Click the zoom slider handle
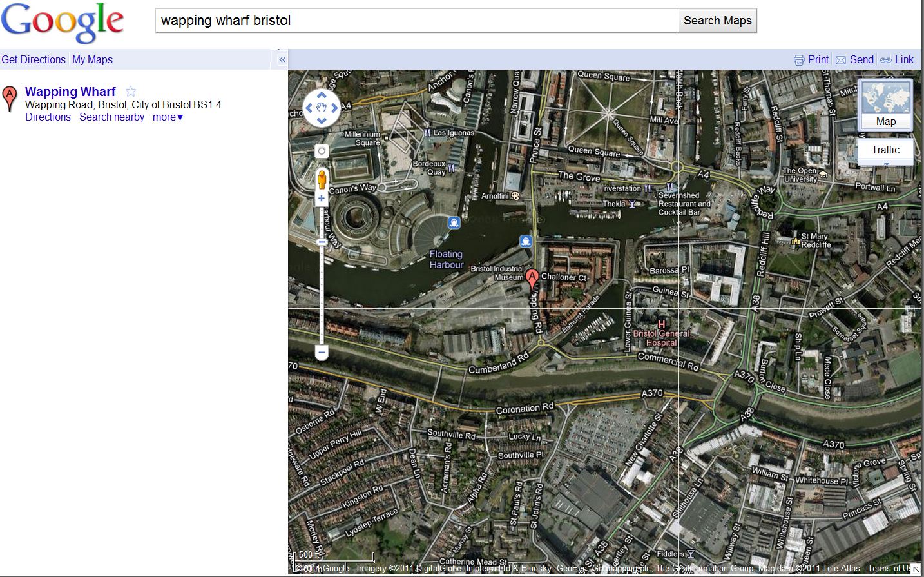Screen dimensions: 924x577 click(x=322, y=242)
